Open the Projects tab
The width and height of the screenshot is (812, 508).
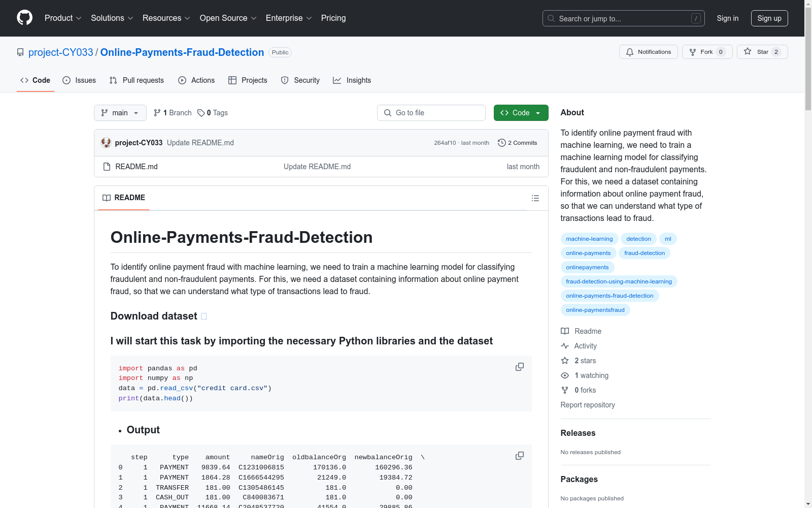tap(248, 80)
